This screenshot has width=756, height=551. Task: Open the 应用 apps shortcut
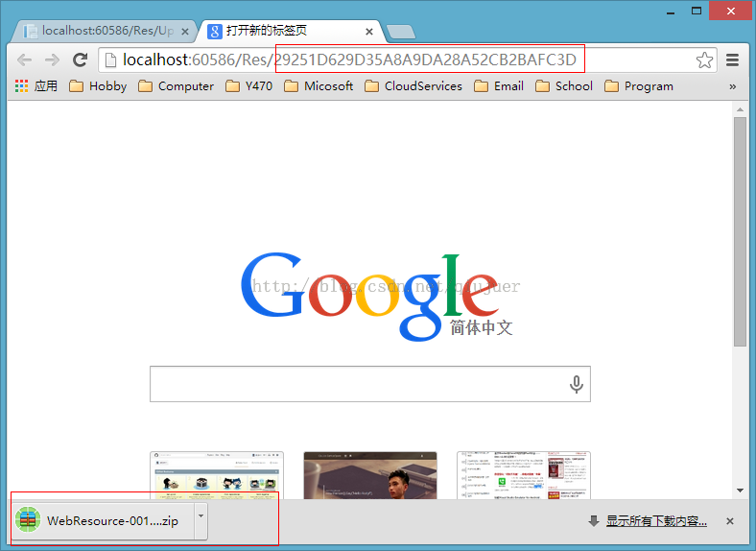pyautogui.click(x=36, y=86)
